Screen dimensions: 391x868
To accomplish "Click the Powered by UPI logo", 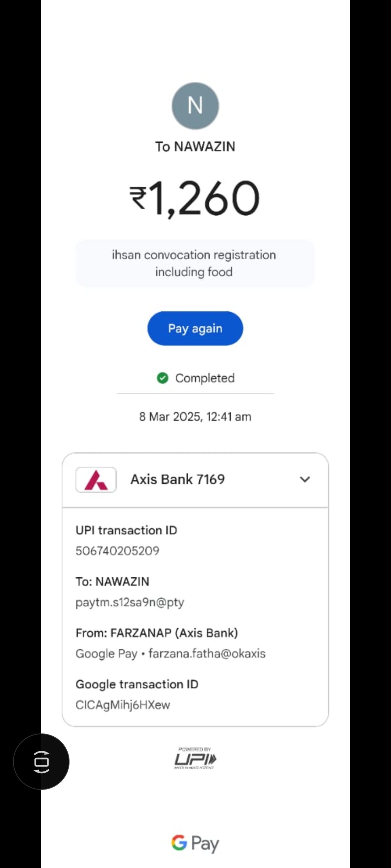I will [x=195, y=758].
